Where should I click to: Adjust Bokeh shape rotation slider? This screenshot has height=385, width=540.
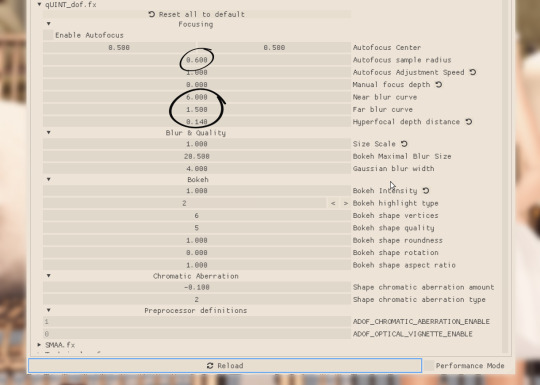click(197, 253)
